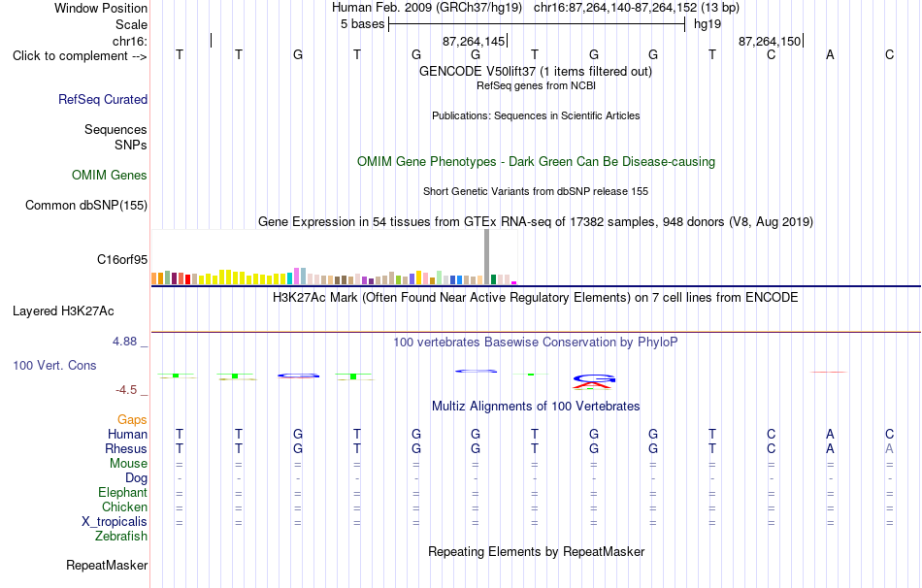The image size is (922, 588).
Task: Open the RefSeq Curated track label
Action: point(103,99)
